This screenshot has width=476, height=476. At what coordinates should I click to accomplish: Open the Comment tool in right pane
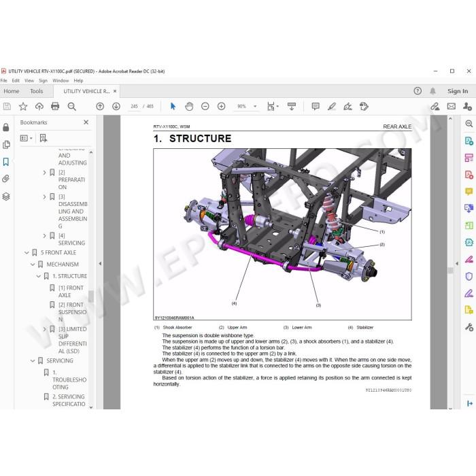(x=469, y=192)
